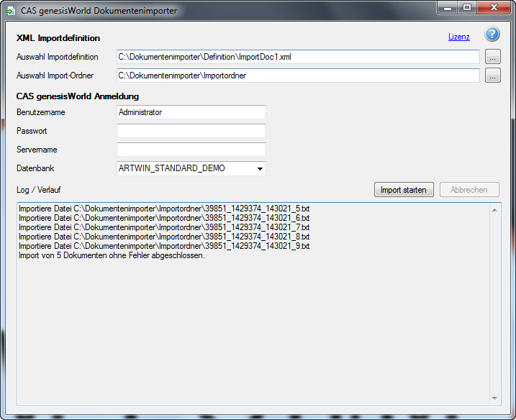
Task: Click the CAS genesisWorld Anmeldung heading
Action: tap(78, 96)
